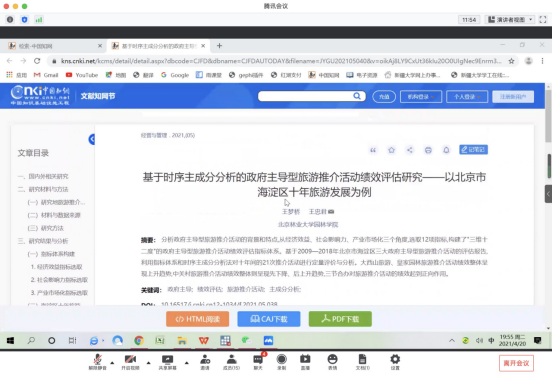The height and width of the screenshot is (376, 553).
Task: Click the CAJ下载 button
Action: pyautogui.click(x=269, y=319)
